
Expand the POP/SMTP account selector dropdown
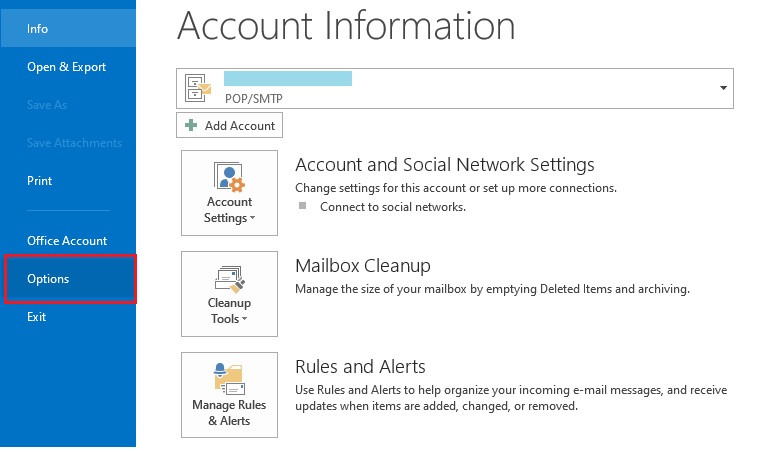723,88
